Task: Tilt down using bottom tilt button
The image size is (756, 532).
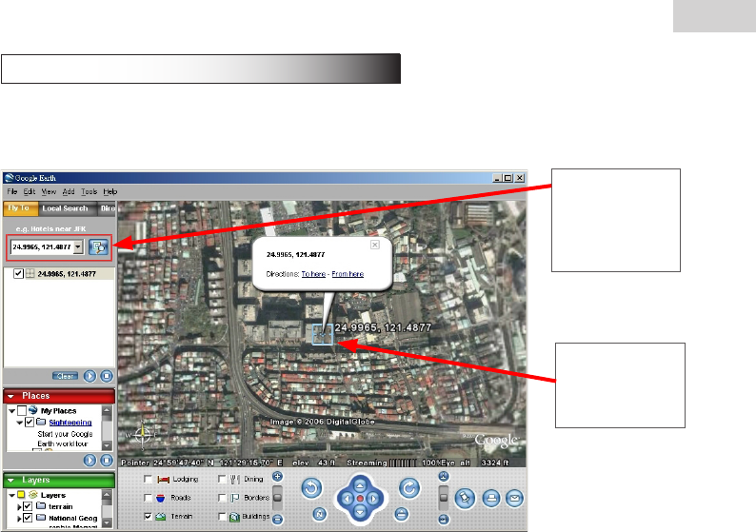Action: coord(444,520)
